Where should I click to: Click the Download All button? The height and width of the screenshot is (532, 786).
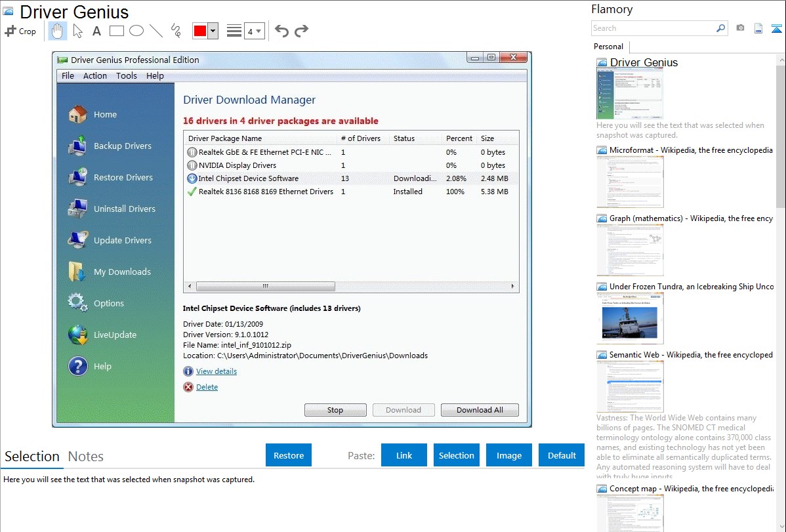pyautogui.click(x=480, y=409)
